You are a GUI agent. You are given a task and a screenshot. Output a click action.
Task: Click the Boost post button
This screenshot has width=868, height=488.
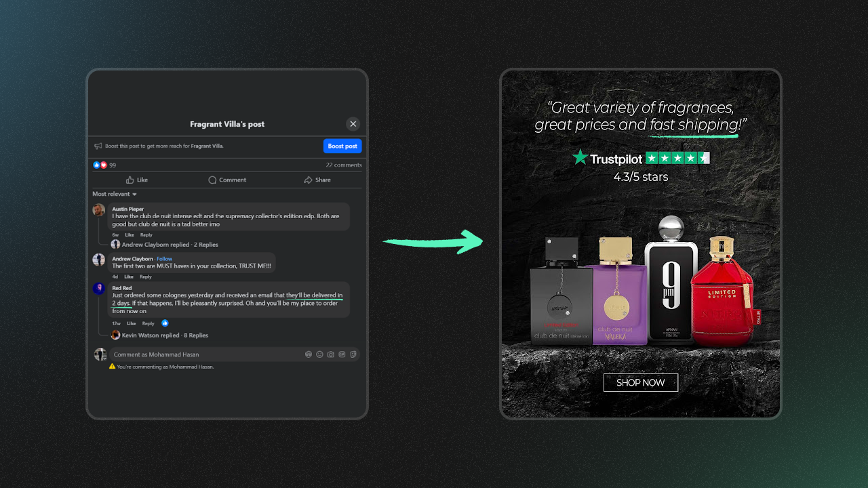pos(342,146)
